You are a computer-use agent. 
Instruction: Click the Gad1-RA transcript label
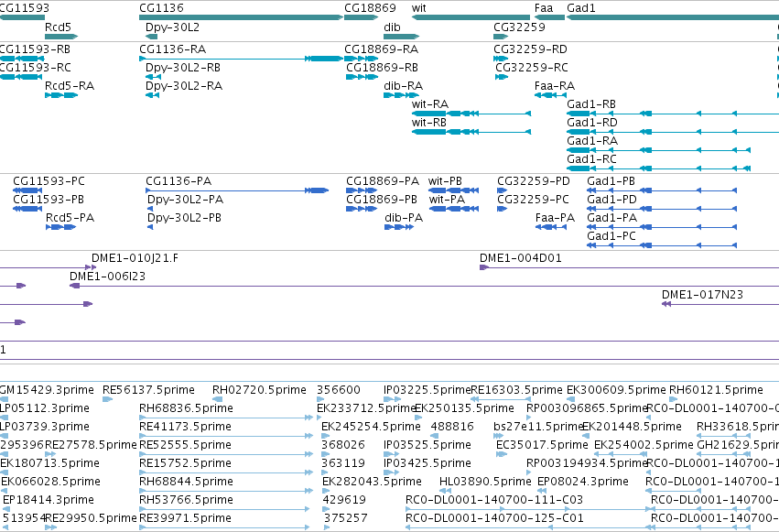592,141
